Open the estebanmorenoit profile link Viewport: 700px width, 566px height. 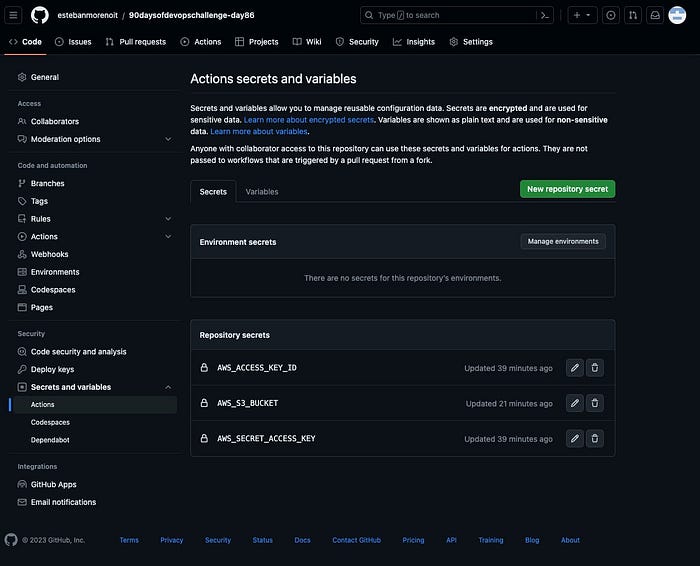point(88,15)
